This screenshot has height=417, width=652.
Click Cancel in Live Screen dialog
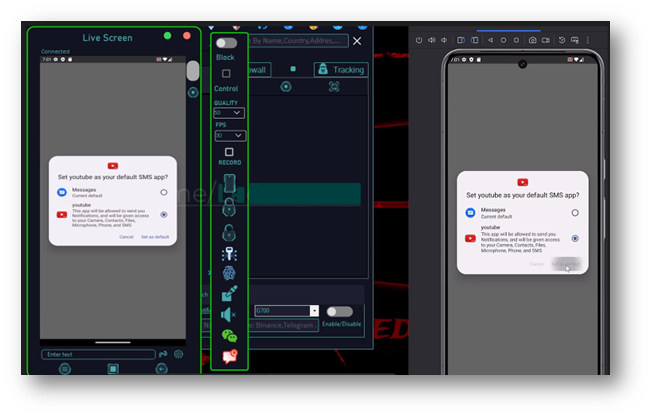coord(126,237)
